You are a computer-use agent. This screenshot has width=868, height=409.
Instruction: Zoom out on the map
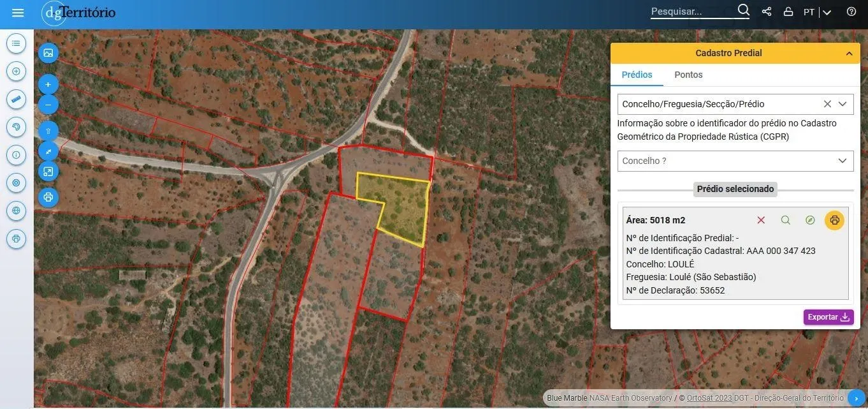tap(48, 105)
